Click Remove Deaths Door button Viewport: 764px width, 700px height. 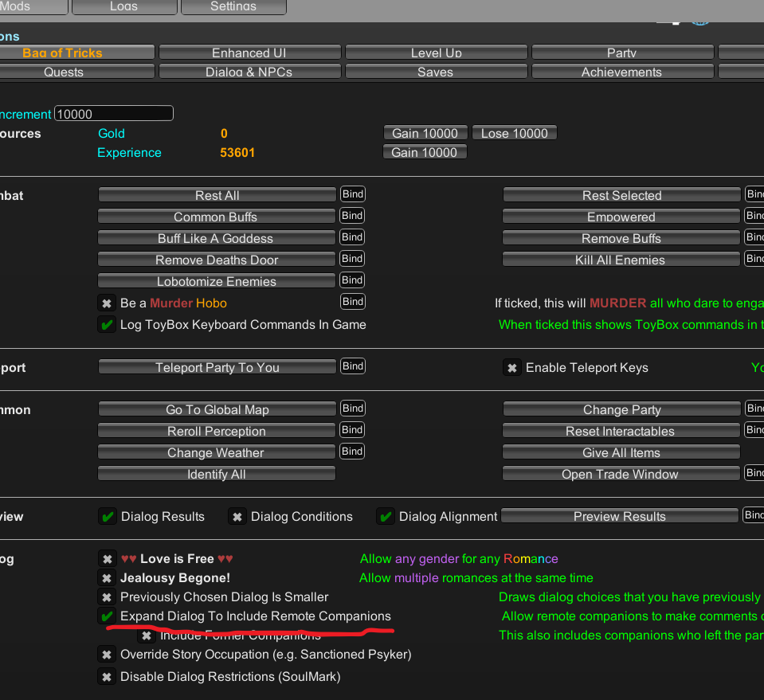tap(217, 259)
